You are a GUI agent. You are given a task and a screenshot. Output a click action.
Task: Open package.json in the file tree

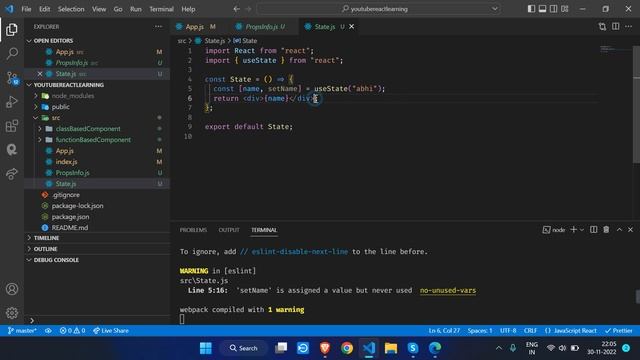coord(70,217)
